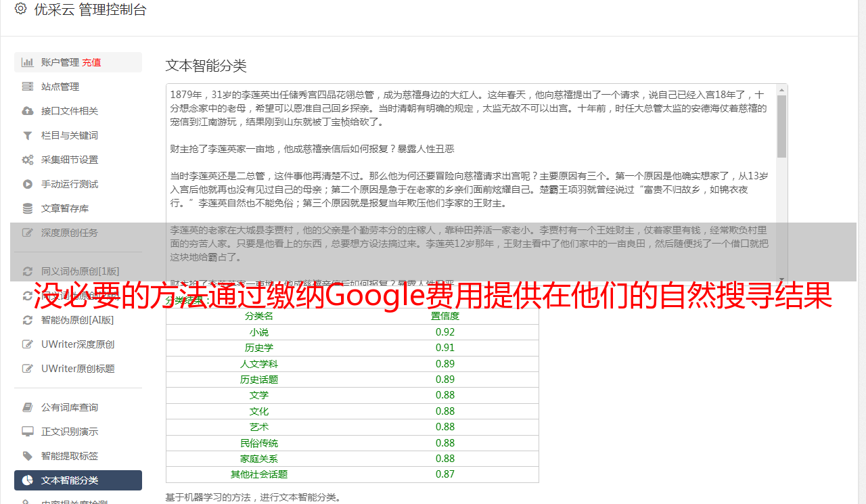Viewport: 866px width, 504px height.
Task: Click the monitor icon for 正文识别演示
Action: [28, 432]
